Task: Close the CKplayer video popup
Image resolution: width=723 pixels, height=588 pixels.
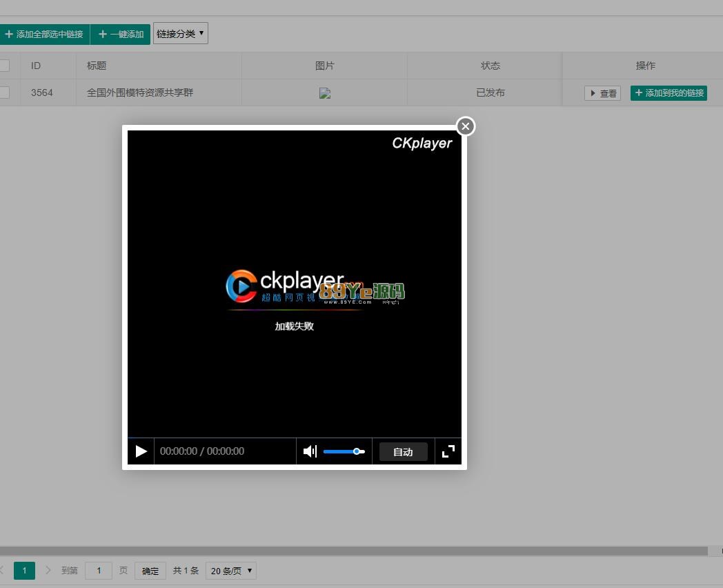Action: click(465, 126)
